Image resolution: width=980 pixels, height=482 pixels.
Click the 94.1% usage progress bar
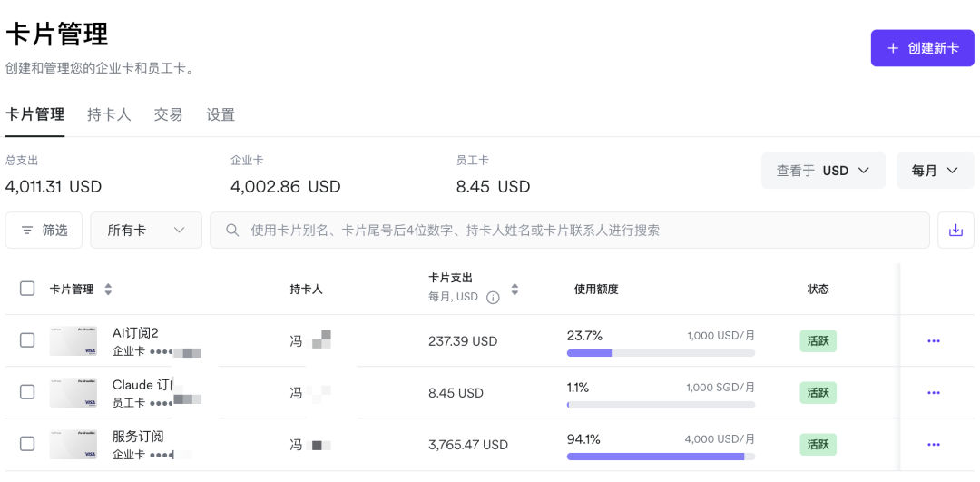(x=661, y=457)
